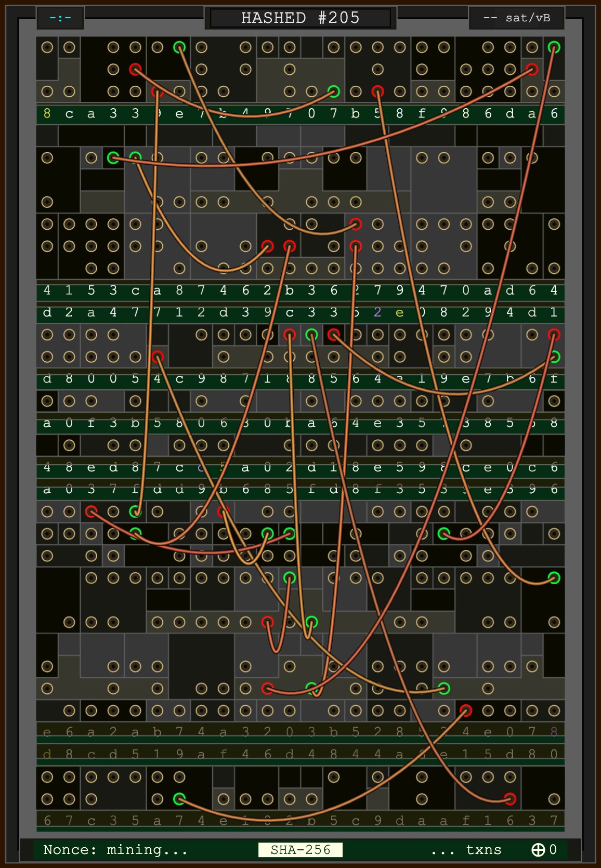Click the cyan -:- timer display
Image resolution: width=601 pixels, height=868 pixels.
tap(60, 18)
